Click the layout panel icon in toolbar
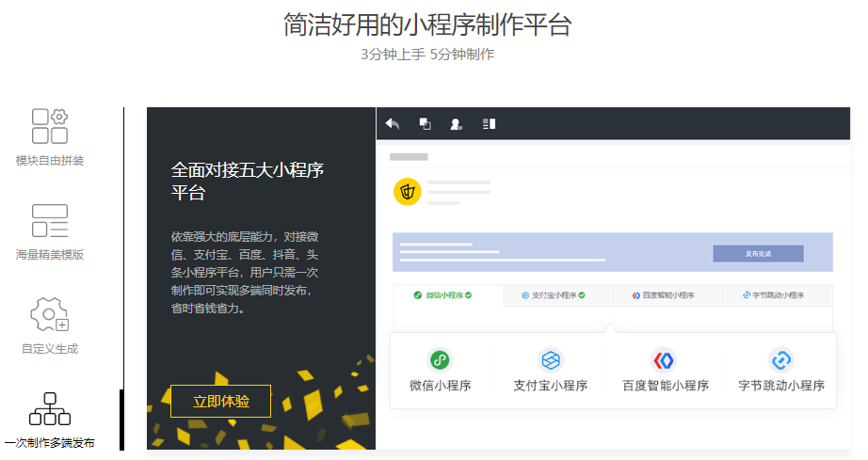 [489, 124]
